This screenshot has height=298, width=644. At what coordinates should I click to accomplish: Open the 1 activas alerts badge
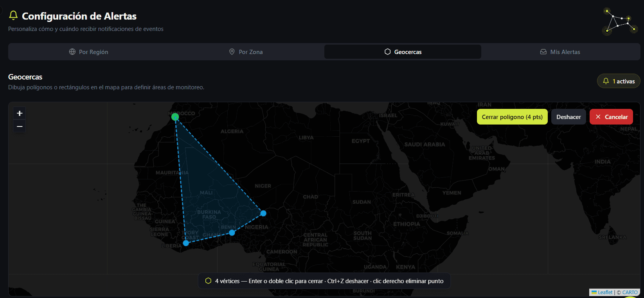[619, 81]
